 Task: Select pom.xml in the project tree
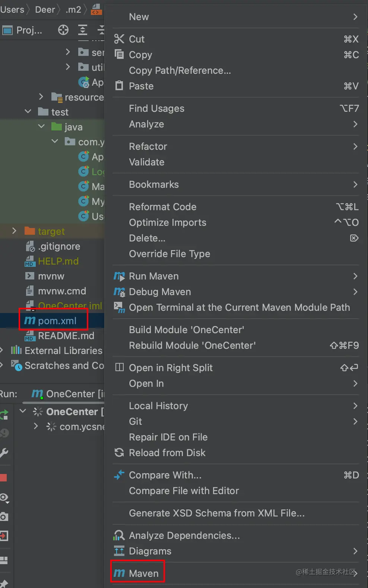click(x=57, y=321)
